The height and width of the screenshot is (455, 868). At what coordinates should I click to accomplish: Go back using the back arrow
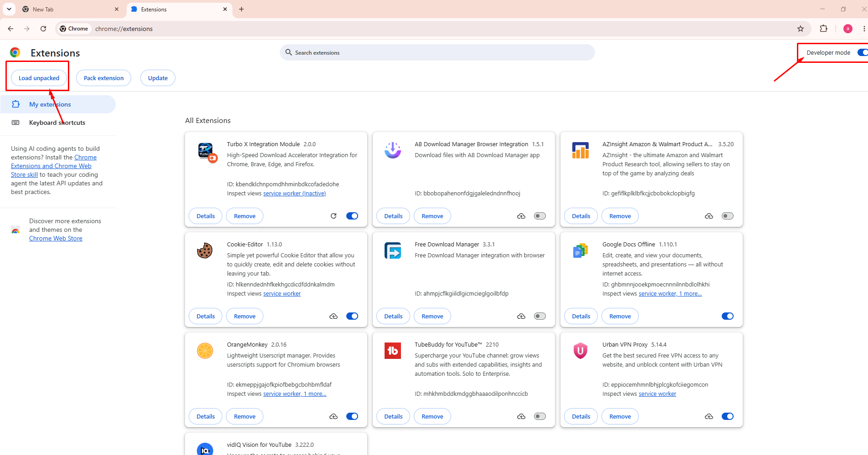pyautogui.click(x=10, y=29)
